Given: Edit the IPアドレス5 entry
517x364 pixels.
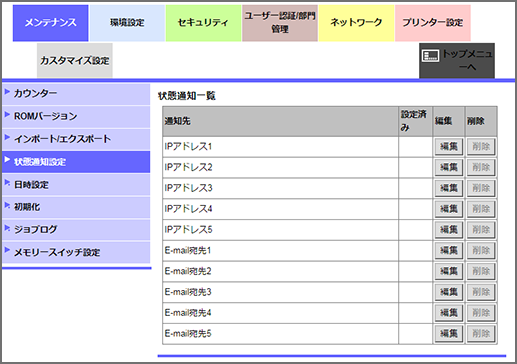Looking at the screenshot, I should click(449, 230).
